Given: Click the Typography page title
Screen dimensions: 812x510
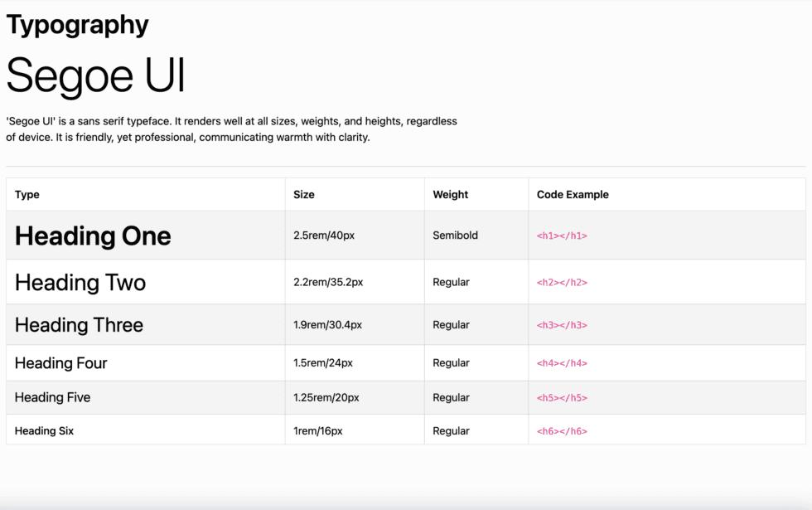Looking at the screenshot, I should [x=77, y=25].
